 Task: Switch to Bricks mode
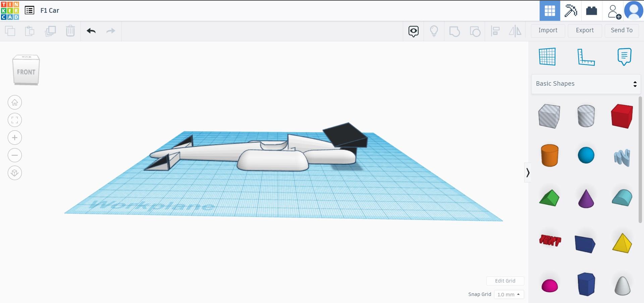(591, 11)
